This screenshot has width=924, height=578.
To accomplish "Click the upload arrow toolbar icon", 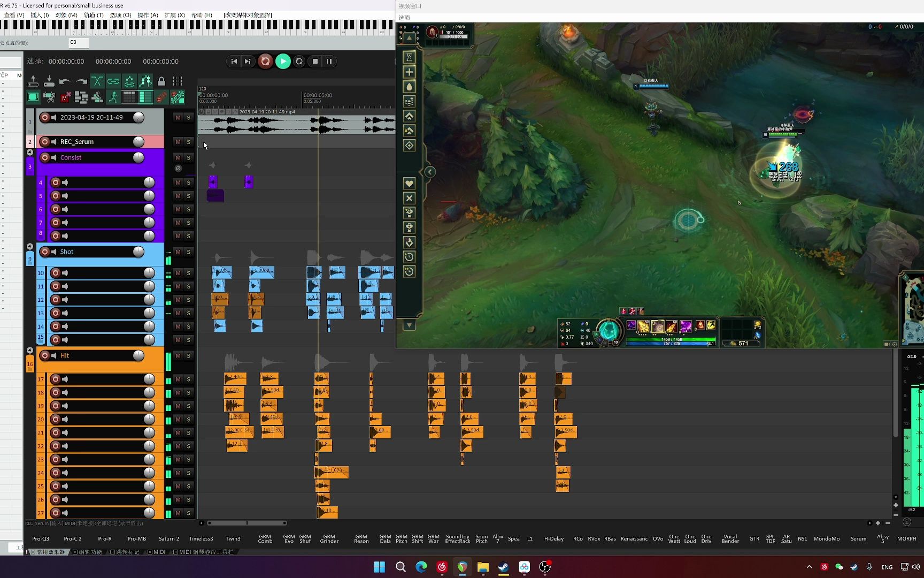I will [x=33, y=81].
